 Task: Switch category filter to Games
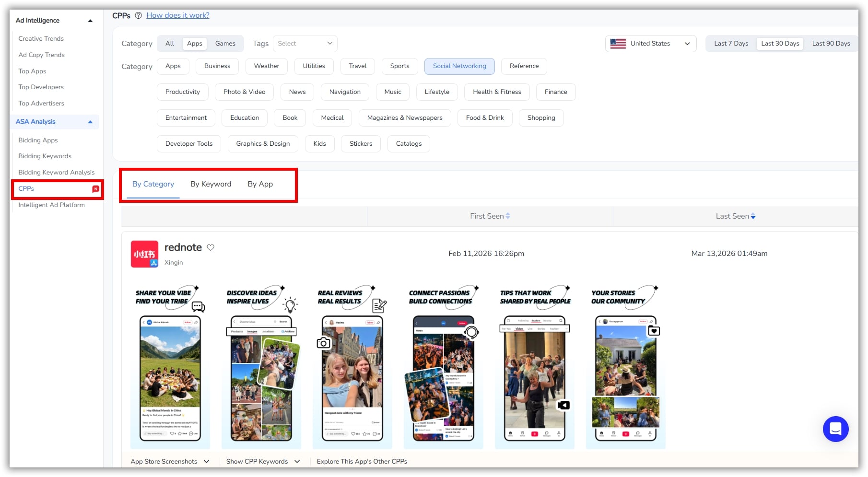point(225,44)
